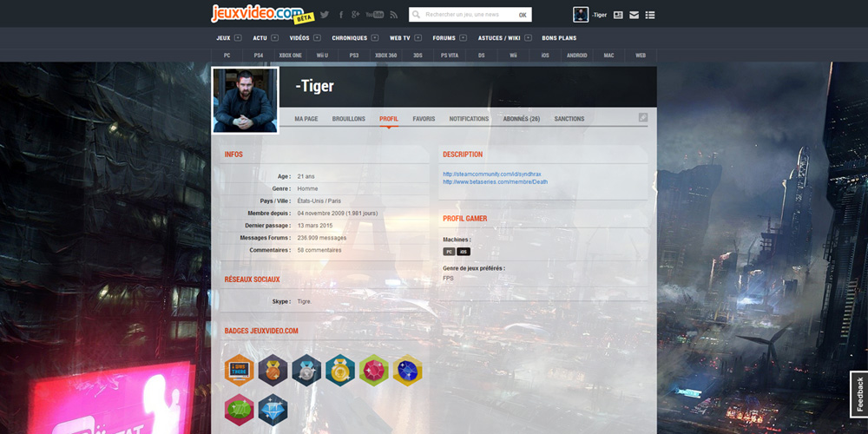Open the FORUMS menu label
868x434 pixels.
(x=444, y=38)
